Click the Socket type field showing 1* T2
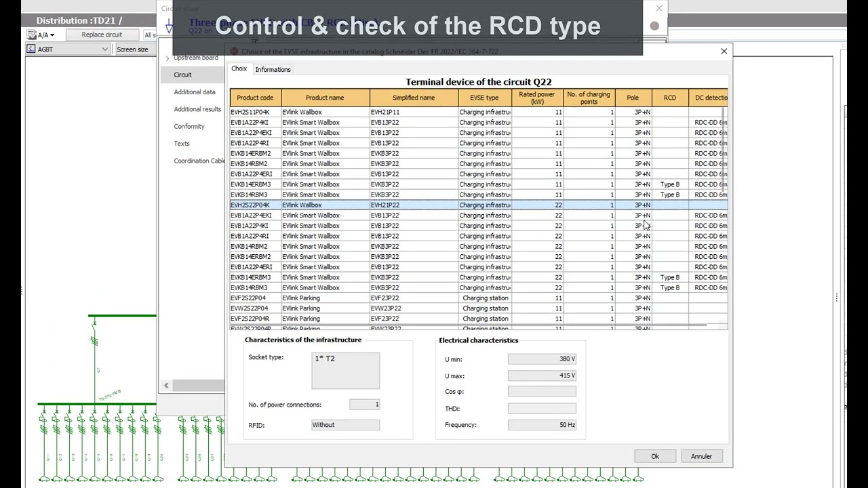Image resolution: width=868 pixels, height=488 pixels. point(346,371)
